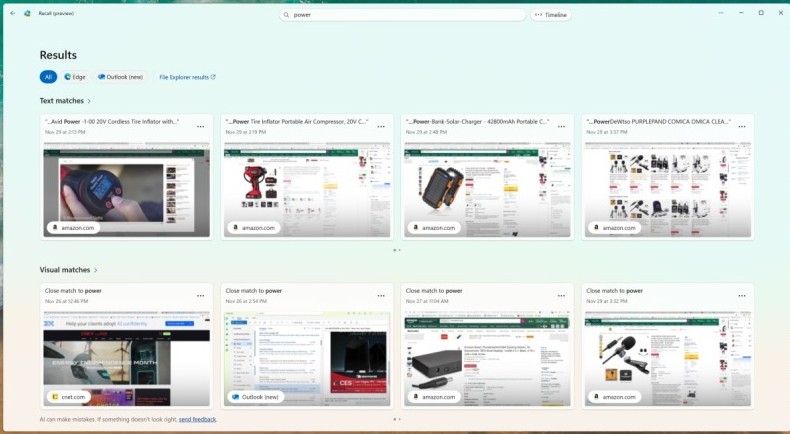790x434 pixels.
Task: Open the tire inflator video snapshot thumbnail
Action: pos(126,190)
